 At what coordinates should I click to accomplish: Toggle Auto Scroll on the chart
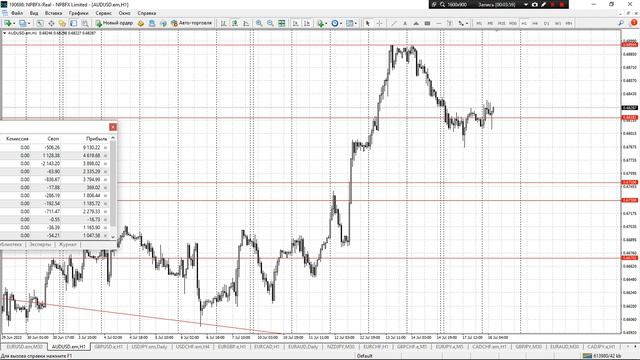[x=296, y=23]
